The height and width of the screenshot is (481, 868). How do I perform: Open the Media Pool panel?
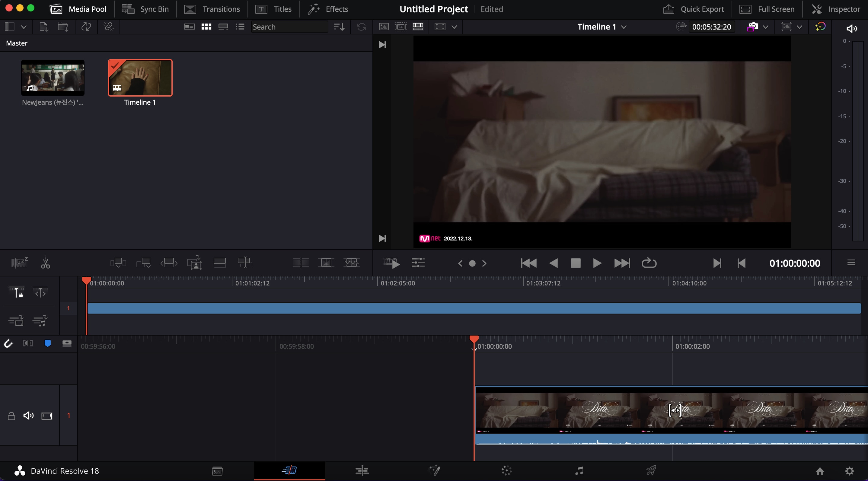click(78, 9)
